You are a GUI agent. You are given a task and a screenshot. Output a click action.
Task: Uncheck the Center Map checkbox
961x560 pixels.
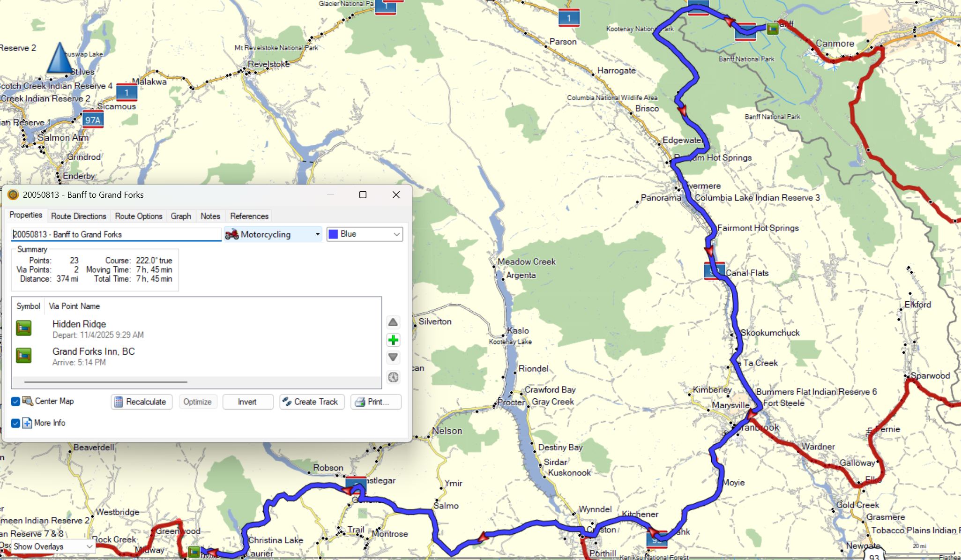(x=15, y=402)
